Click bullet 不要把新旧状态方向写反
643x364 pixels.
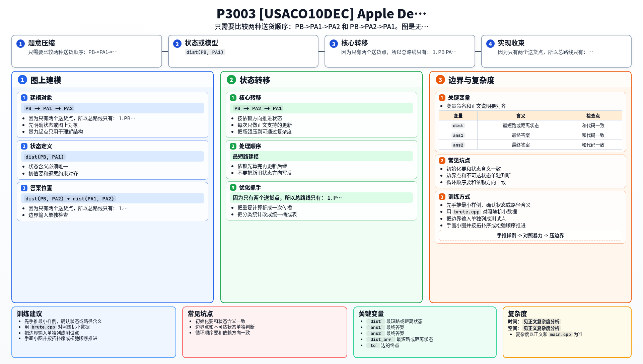point(265,173)
